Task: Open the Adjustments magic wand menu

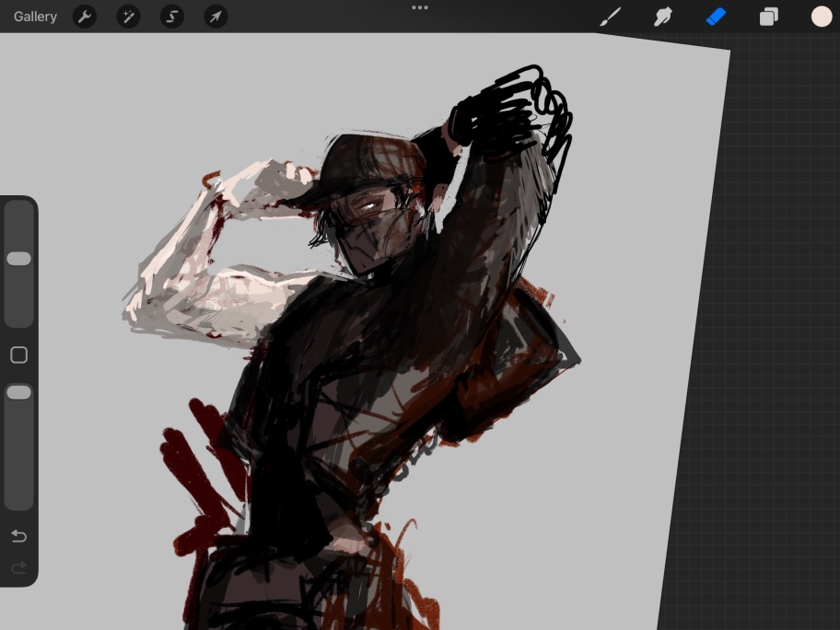Action: 128,17
